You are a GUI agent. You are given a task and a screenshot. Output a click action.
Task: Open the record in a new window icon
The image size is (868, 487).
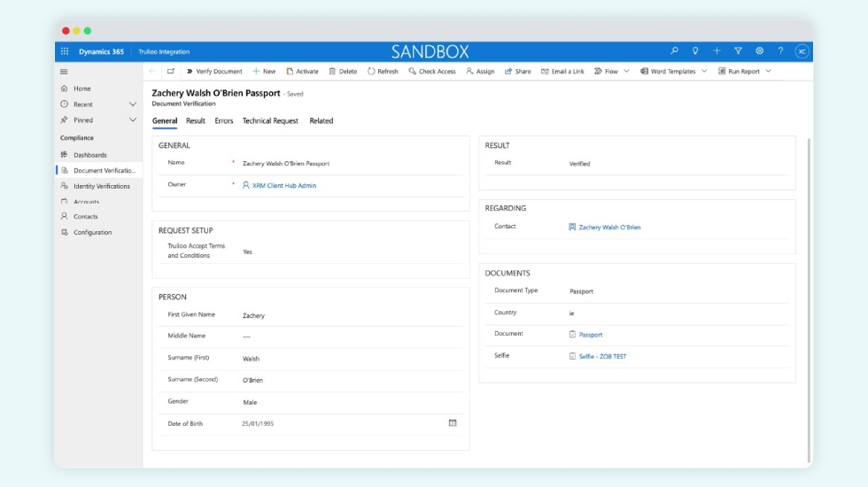coord(171,72)
